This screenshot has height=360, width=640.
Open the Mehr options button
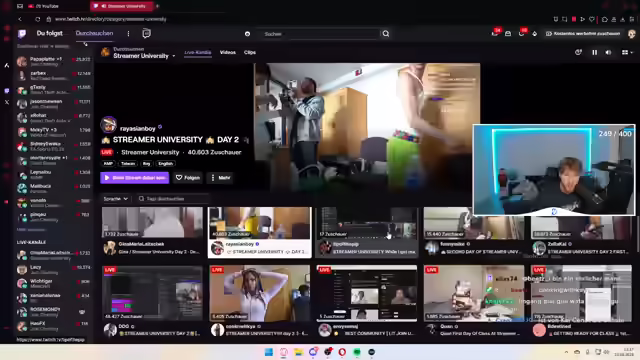coord(220,178)
